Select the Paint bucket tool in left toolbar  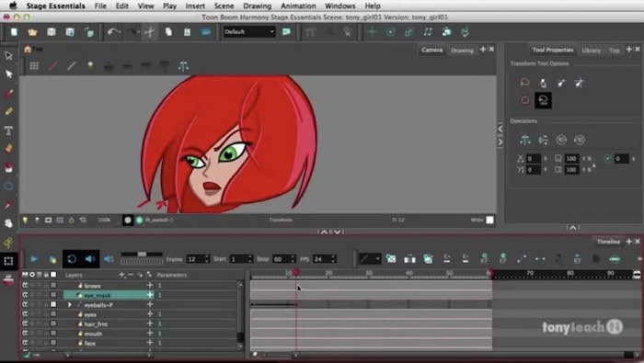click(x=8, y=167)
